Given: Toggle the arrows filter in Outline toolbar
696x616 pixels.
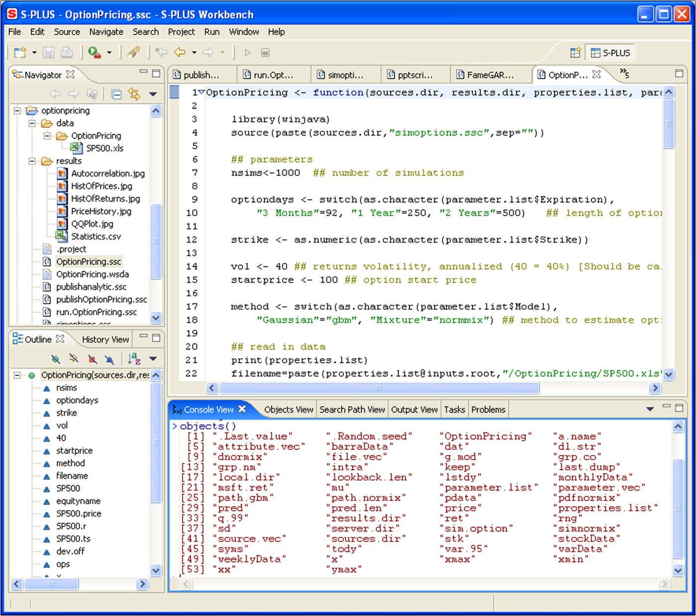Looking at the screenshot, I should (x=74, y=358).
